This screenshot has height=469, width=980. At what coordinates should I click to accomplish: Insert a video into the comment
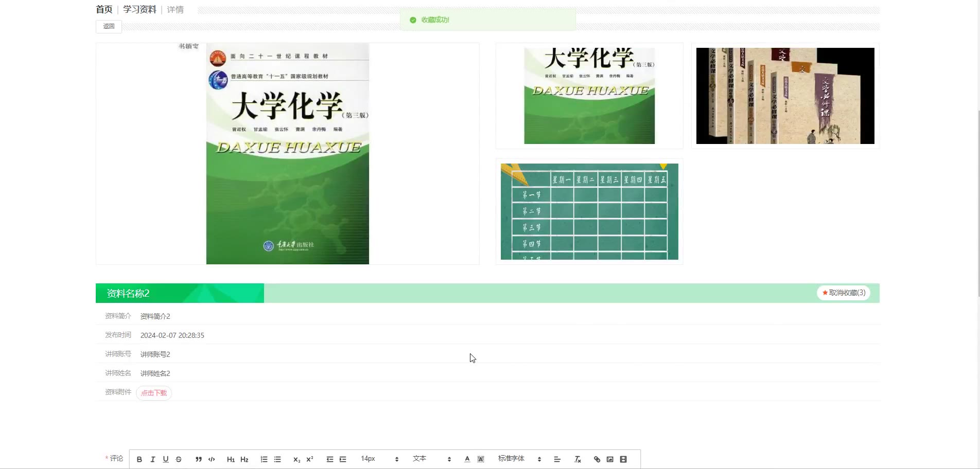(x=623, y=459)
